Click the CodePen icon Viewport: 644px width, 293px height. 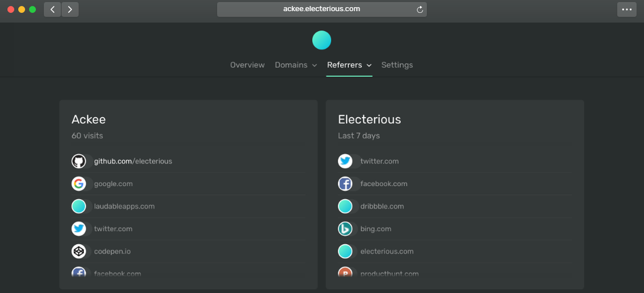coord(79,251)
